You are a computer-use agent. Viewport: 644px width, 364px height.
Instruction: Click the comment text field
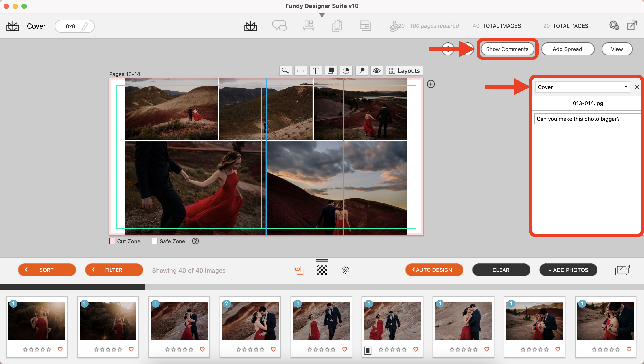click(587, 119)
